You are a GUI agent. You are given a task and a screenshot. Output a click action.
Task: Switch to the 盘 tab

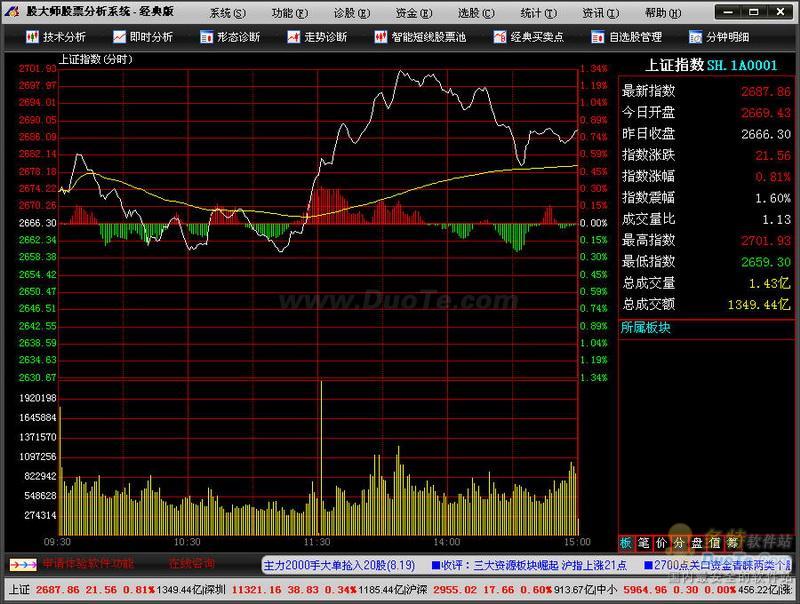point(697,543)
